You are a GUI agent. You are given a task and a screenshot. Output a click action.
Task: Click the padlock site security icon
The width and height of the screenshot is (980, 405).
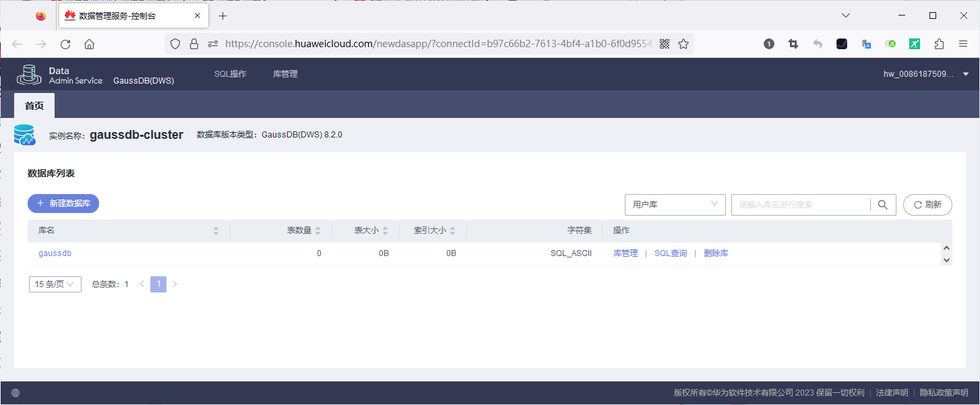pyautogui.click(x=194, y=44)
